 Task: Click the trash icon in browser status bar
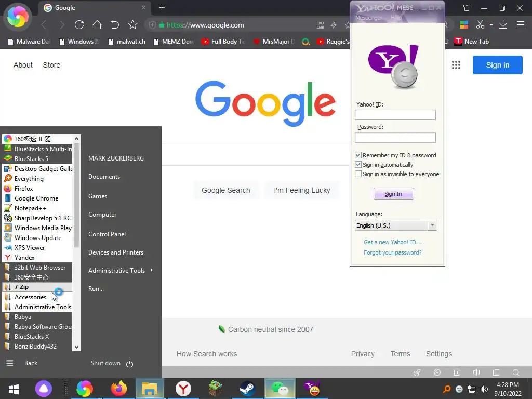pyautogui.click(x=457, y=372)
